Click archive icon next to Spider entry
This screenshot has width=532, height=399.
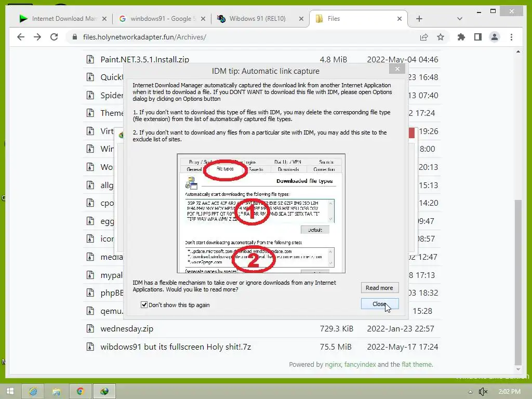tap(90, 96)
